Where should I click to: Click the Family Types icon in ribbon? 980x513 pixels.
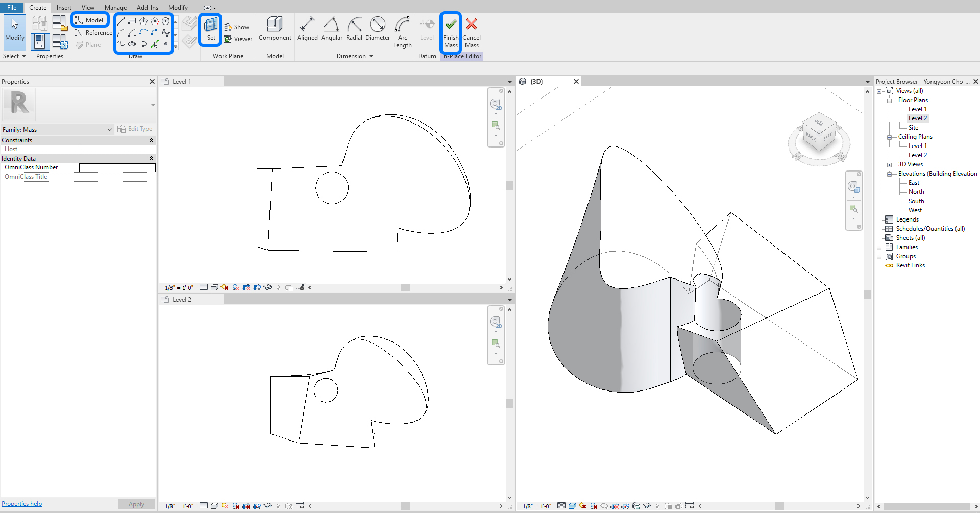[x=60, y=41]
